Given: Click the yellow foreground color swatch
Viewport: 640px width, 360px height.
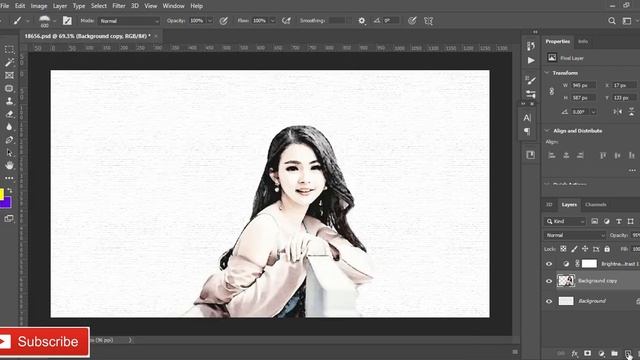Looking at the screenshot, I should [2, 194].
